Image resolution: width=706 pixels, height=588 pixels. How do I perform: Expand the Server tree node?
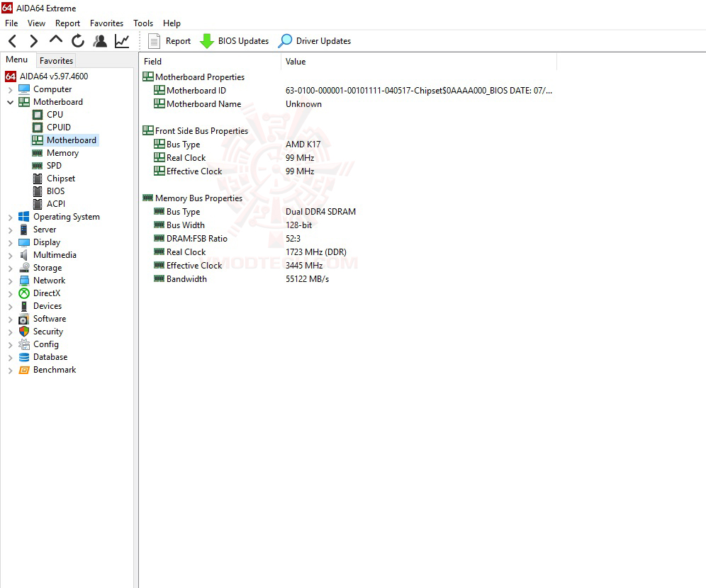11,230
